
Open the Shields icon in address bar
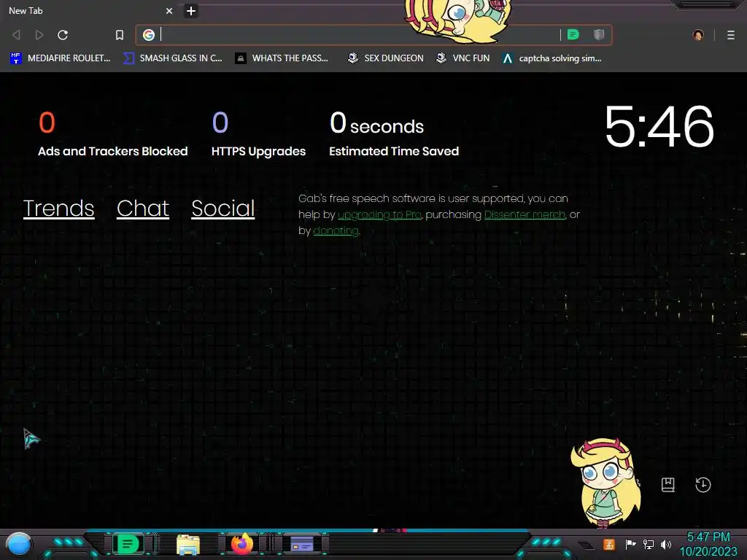599,34
